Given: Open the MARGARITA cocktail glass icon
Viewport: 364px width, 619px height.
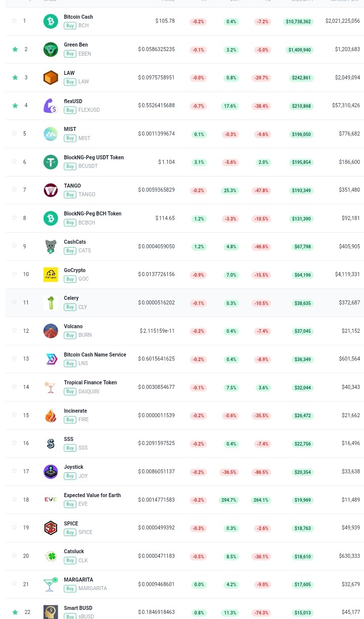Looking at the screenshot, I should tap(51, 584).
